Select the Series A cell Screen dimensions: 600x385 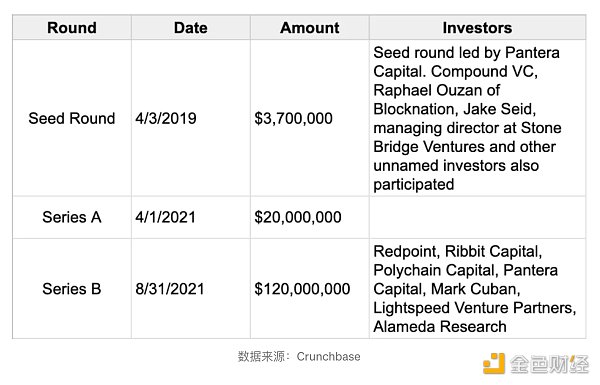[x=72, y=217]
